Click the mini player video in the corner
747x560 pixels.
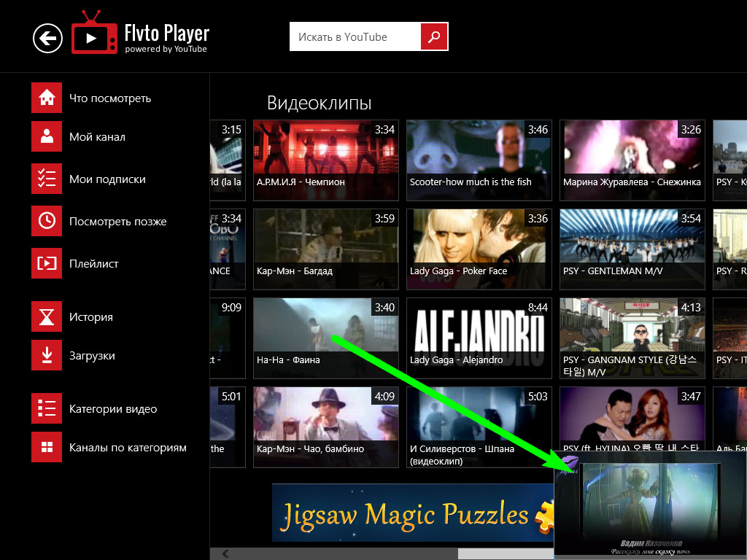[650, 505]
